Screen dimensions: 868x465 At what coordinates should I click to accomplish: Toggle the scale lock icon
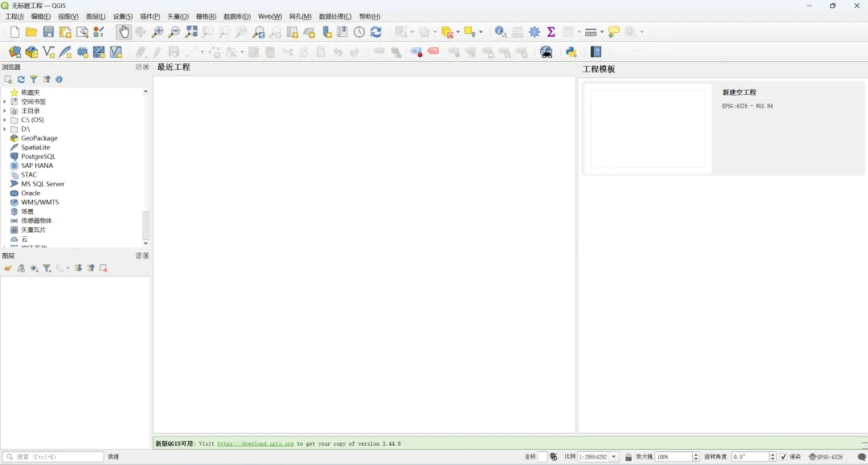(x=628, y=457)
